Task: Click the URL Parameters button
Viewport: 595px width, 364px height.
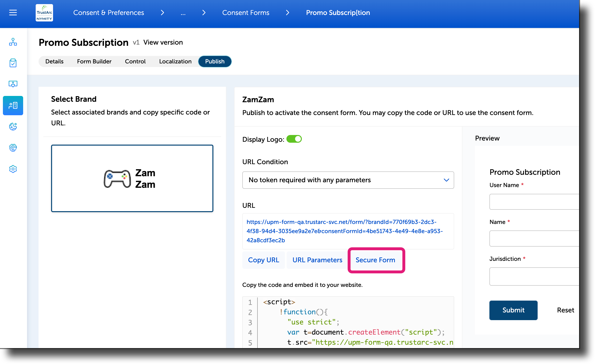Action: pos(317,260)
